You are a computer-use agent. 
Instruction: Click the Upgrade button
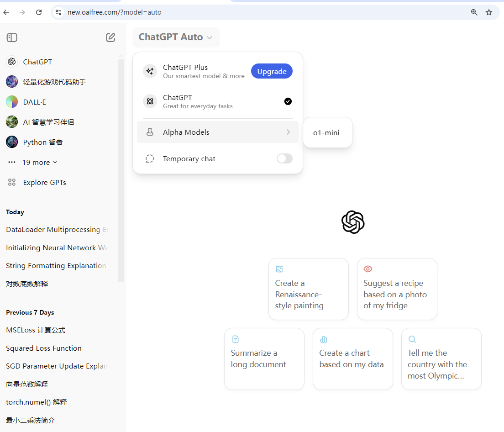[x=272, y=71]
